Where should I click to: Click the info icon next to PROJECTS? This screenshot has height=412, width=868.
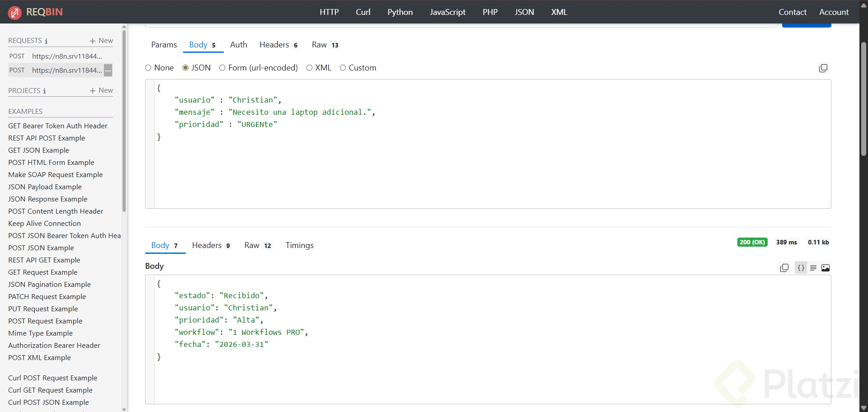(44, 91)
